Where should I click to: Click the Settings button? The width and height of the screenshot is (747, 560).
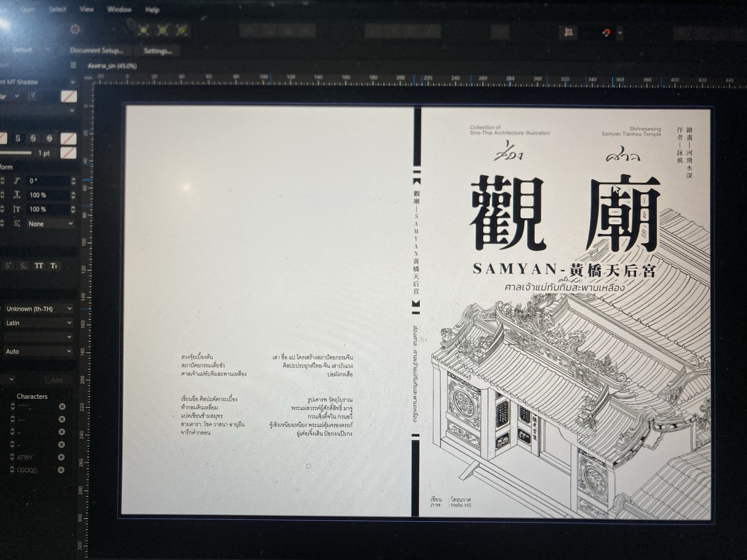[x=158, y=51]
